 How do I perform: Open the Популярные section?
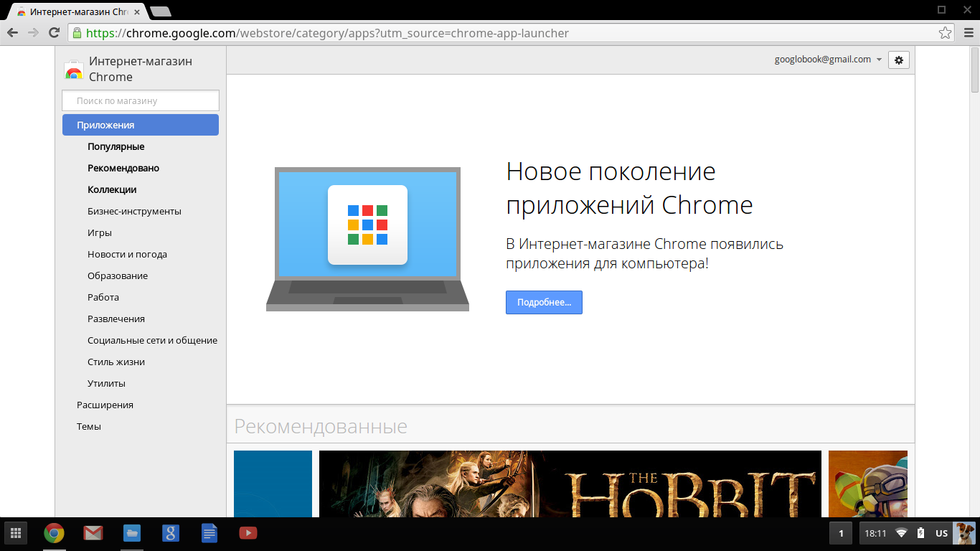coord(116,146)
